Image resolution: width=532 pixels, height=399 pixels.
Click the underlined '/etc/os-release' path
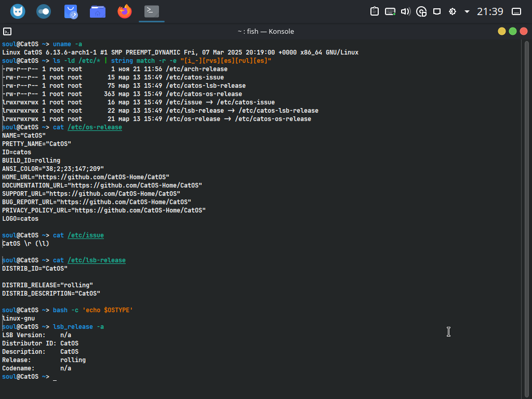click(95, 127)
